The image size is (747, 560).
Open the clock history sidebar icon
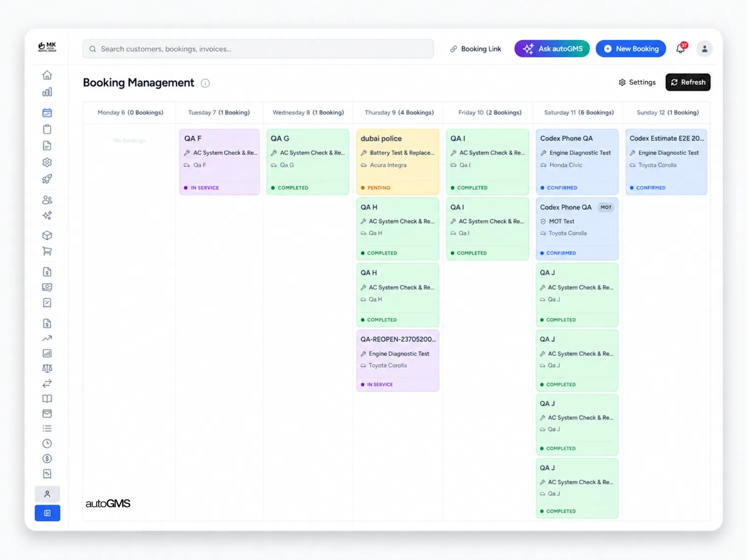(x=47, y=444)
